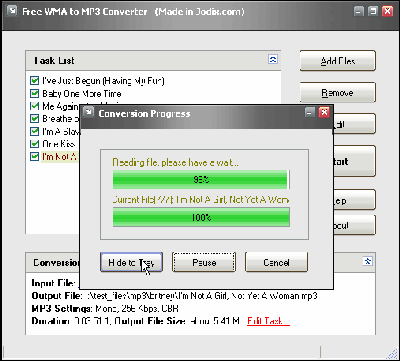Click the MP3 Settings line
This screenshot has width=400, height=361.
106,308
